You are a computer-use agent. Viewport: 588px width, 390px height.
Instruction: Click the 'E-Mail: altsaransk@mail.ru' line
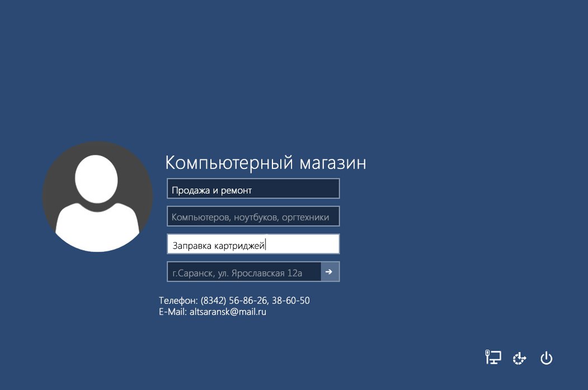(213, 312)
